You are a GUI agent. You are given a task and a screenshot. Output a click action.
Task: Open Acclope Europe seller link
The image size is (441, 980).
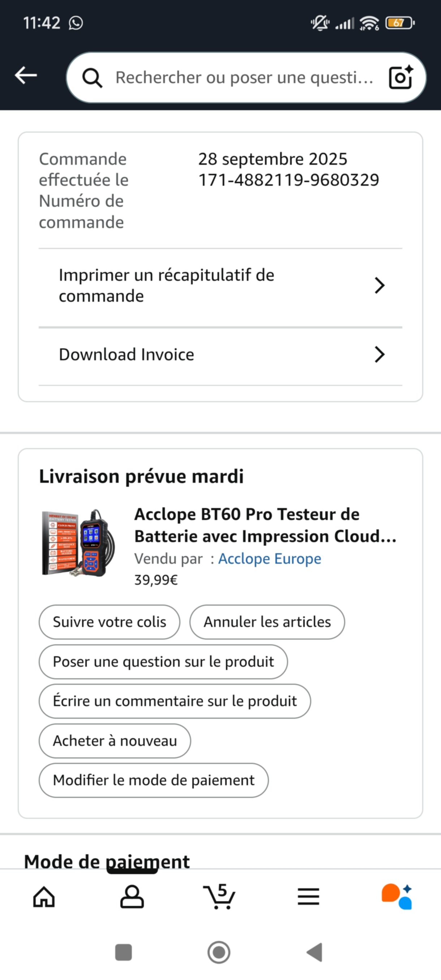click(269, 559)
